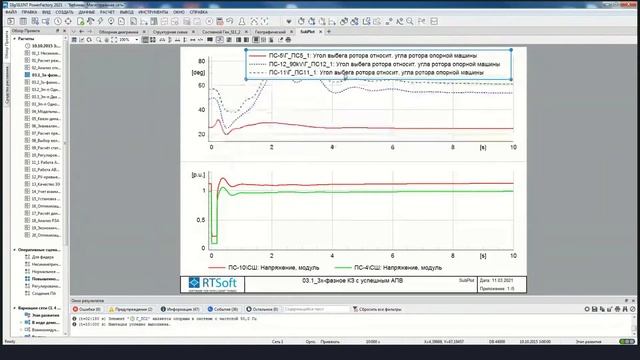
Task: Toggle the Остальное (0) message filter
Action: click(x=262, y=309)
